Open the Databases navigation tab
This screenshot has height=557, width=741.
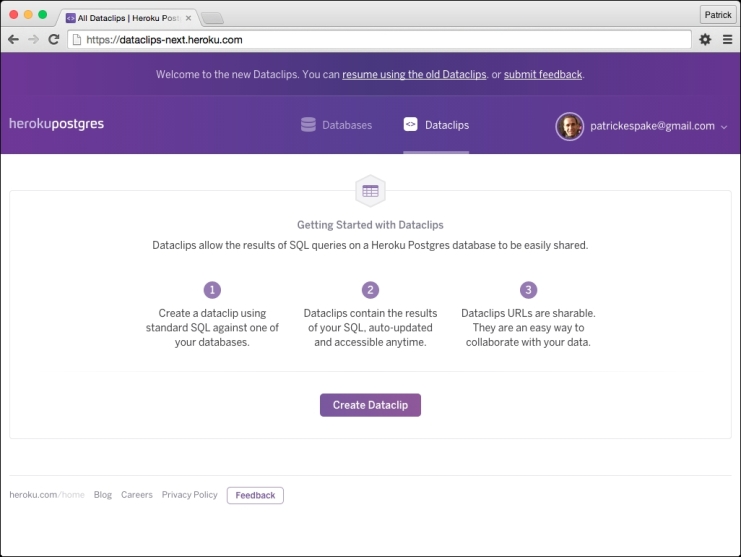pyautogui.click(x=336, y=125)
